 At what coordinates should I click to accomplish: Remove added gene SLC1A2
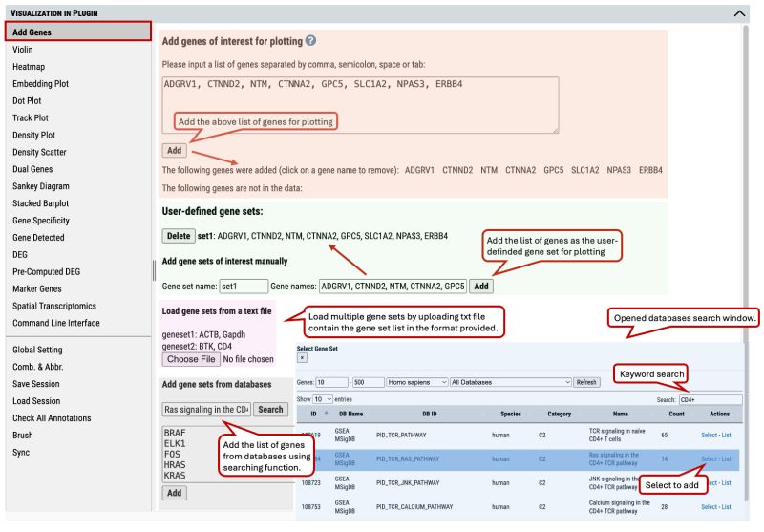(x=585, y=170)
